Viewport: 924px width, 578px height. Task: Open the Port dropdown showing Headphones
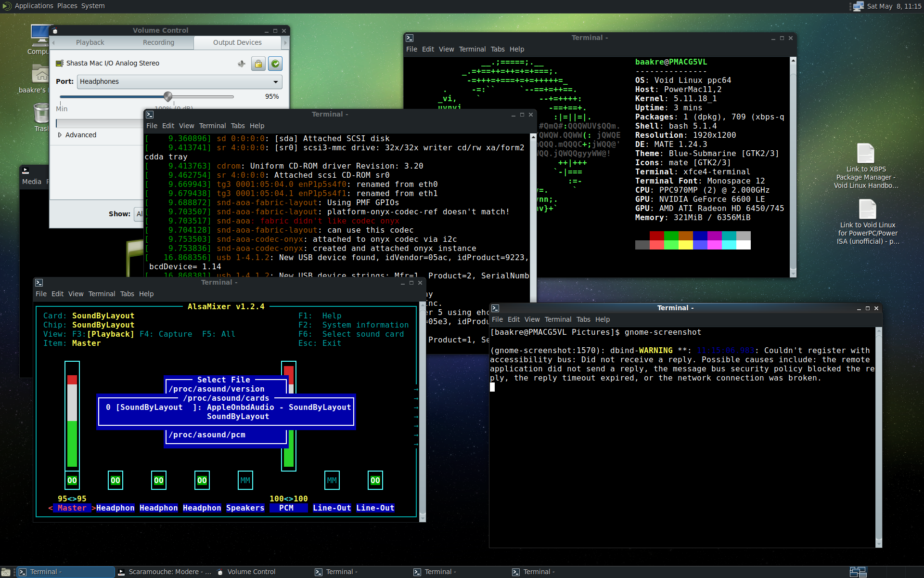[x=179, y=81]
